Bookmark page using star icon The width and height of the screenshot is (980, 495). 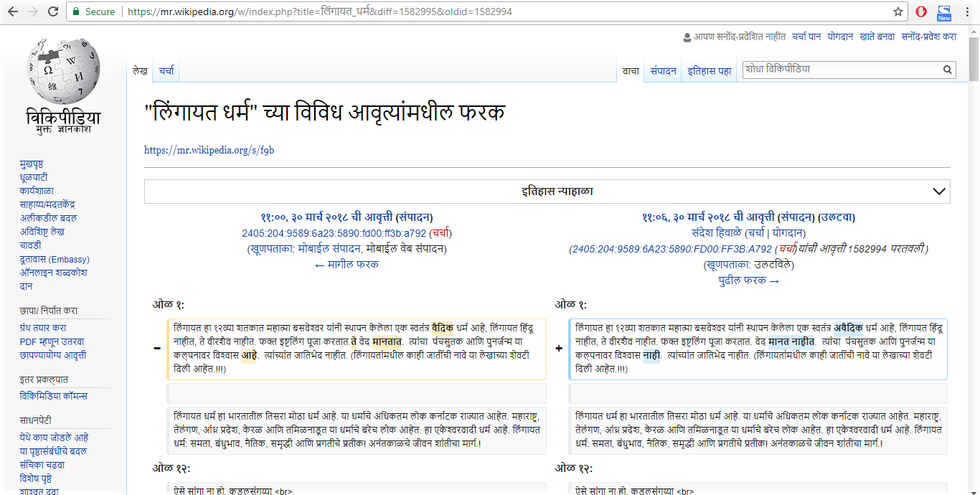pyautogui.click(x=897, y=11)
